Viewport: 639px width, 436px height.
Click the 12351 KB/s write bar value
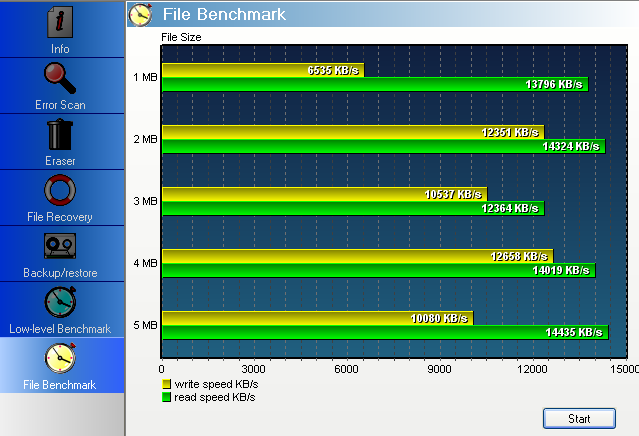[x=510, y=132]
